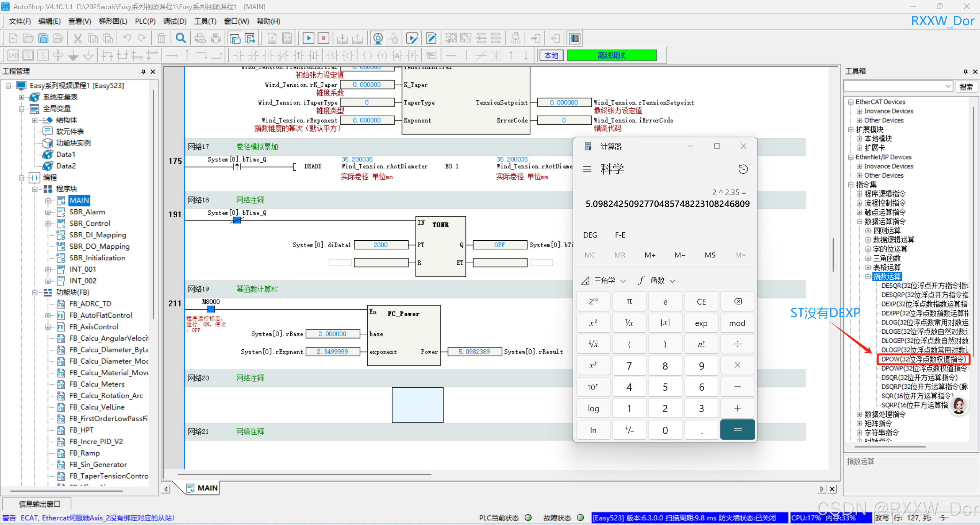The image size is (980, 525).
Task: Open the 调试(D) menu
Action: point(175,21)
